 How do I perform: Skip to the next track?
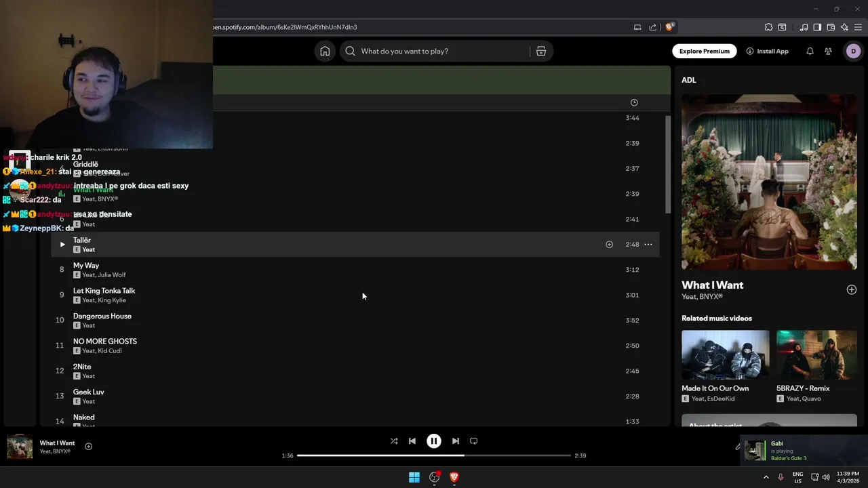455,441
